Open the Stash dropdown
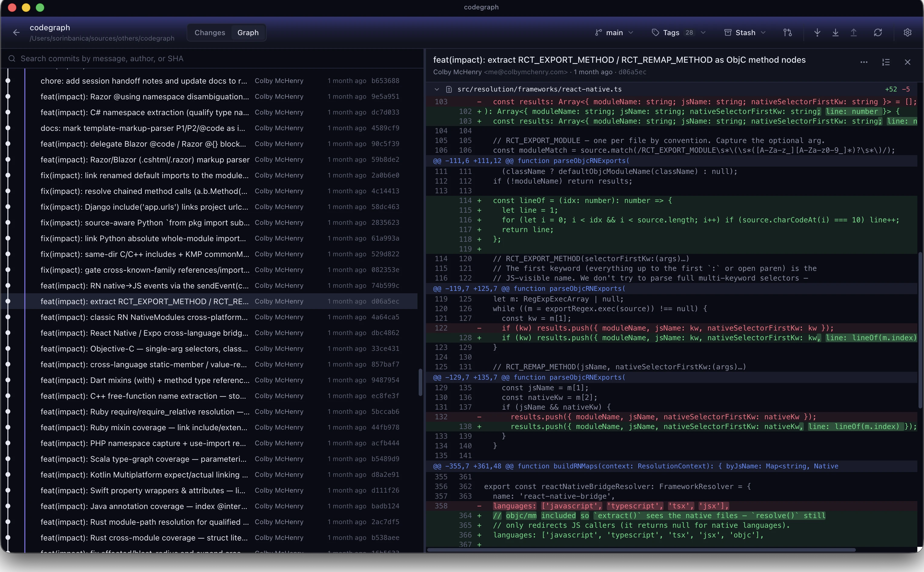Viewport: 924px width, 572px height. (745, 32)
